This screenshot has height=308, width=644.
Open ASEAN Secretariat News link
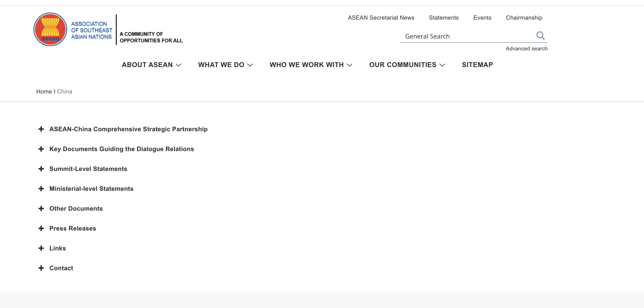(x=381, y=18)
